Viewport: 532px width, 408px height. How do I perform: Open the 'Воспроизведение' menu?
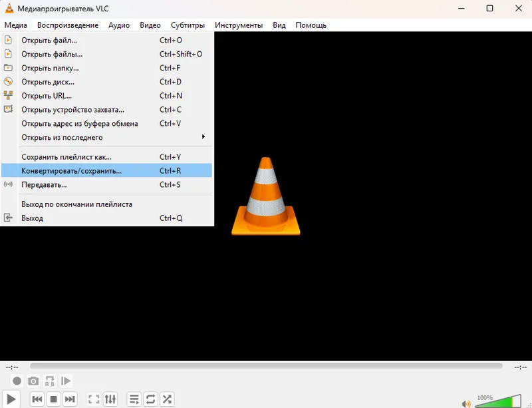[x=68, y=25]
